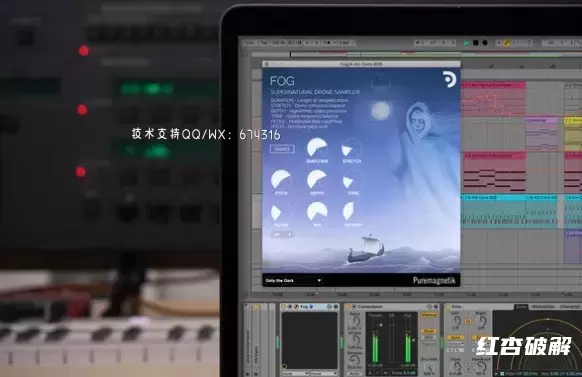
Task: Click the SAMPLE button in Fog
Action: pyautogui.click(x=282, y=149)
